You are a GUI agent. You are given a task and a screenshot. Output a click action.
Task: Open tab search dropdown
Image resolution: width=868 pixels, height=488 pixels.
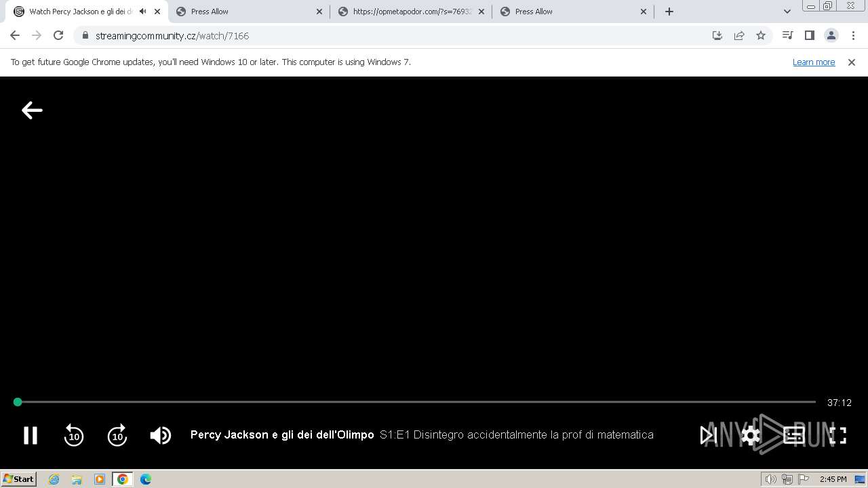click(x=787, y=12)
